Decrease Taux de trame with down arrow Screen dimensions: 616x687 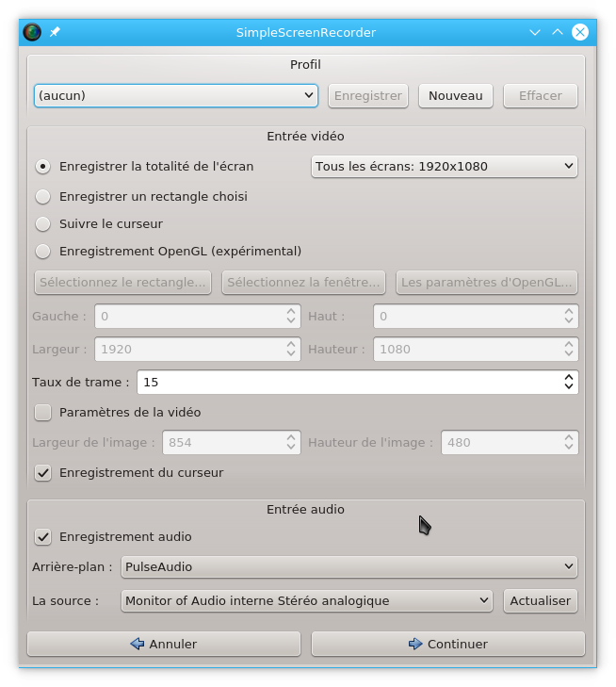pyautogui.click(x=568, y=387)
